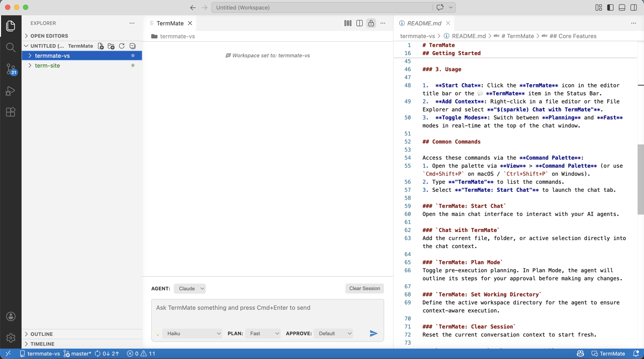Click the README.md breadcrumb item
Viewport: 644px width, 359px height.
tap(469, 36)
